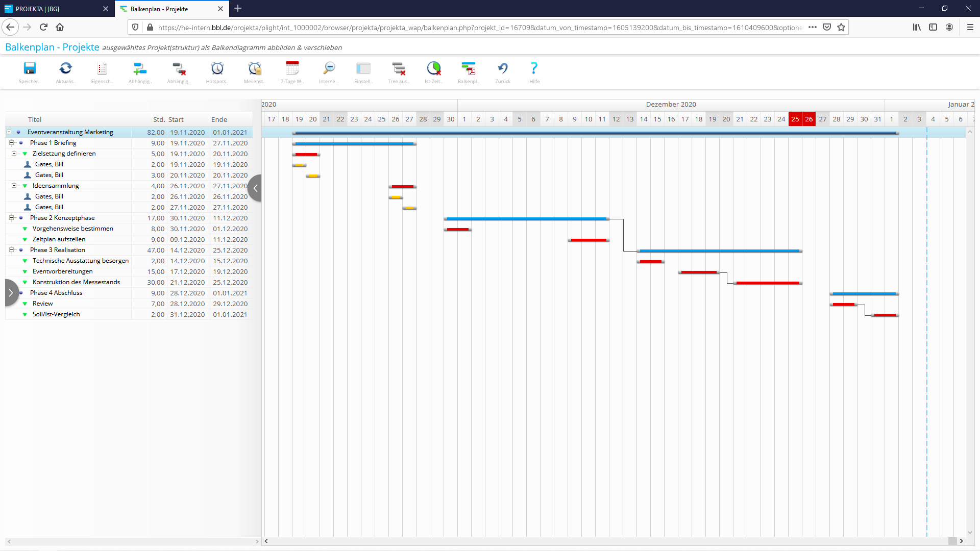Open the Hilfe question mark icon

coord(534,68)
